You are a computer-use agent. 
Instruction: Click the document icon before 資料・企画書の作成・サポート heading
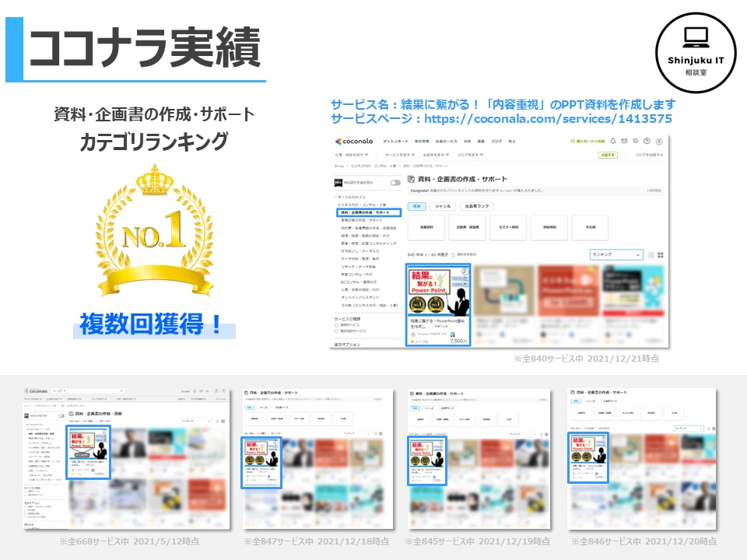click(411, 179)
